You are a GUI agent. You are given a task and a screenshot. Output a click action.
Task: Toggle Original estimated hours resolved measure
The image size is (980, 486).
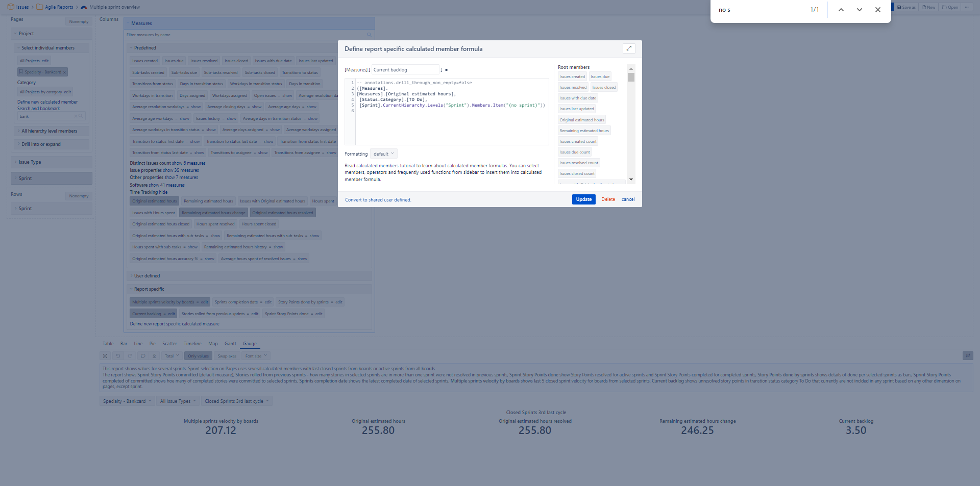click(x=283, y=213)
